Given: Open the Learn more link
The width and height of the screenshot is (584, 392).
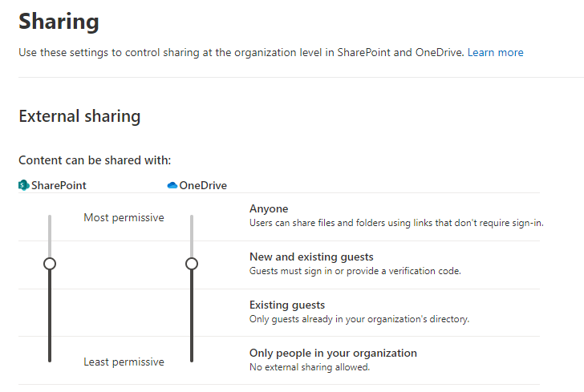Looking at the screenshot, I should (495, 52).
